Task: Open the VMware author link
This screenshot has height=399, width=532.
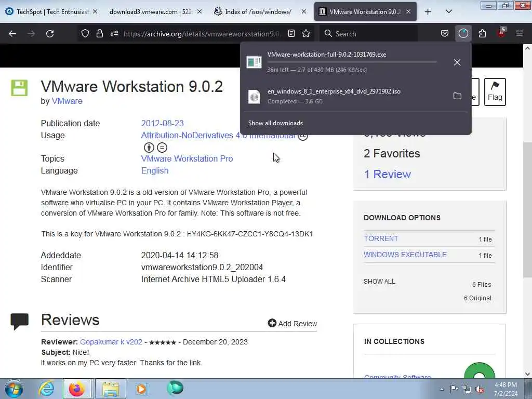Action: click(x=67, y=101)
